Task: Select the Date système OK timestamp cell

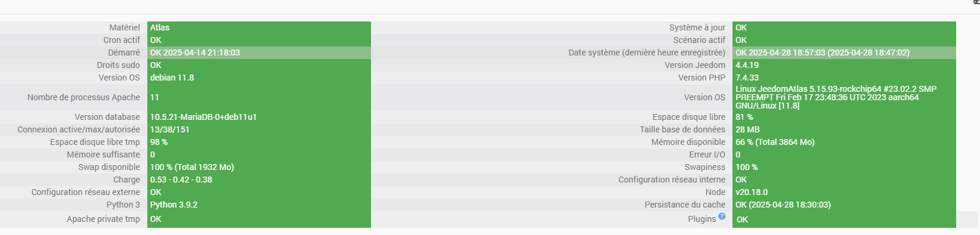Action: pos(844,52)
